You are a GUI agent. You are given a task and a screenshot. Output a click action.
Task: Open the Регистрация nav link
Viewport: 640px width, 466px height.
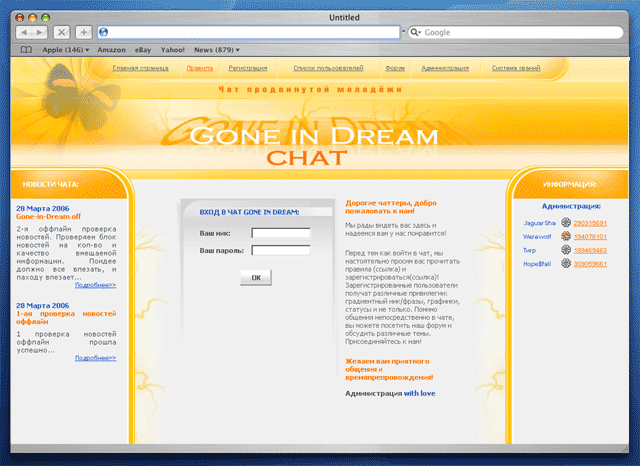pyautogui.click(x=248, y=68)
